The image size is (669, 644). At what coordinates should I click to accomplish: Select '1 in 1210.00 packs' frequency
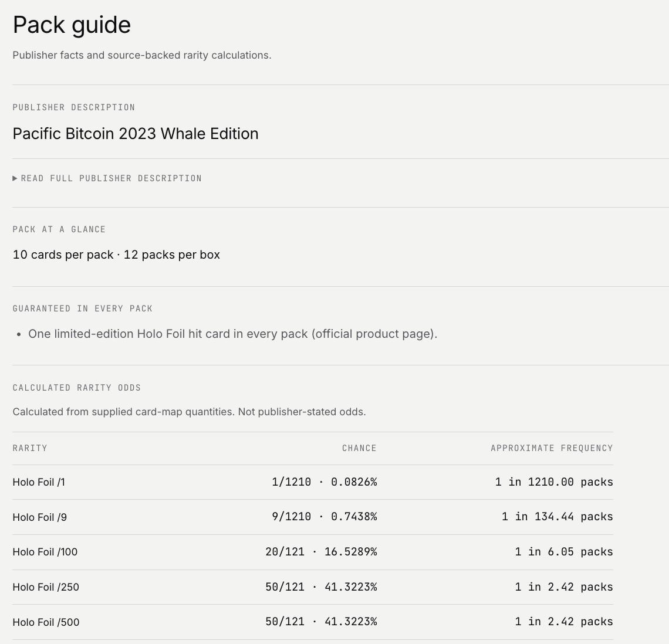coord(554,482)
